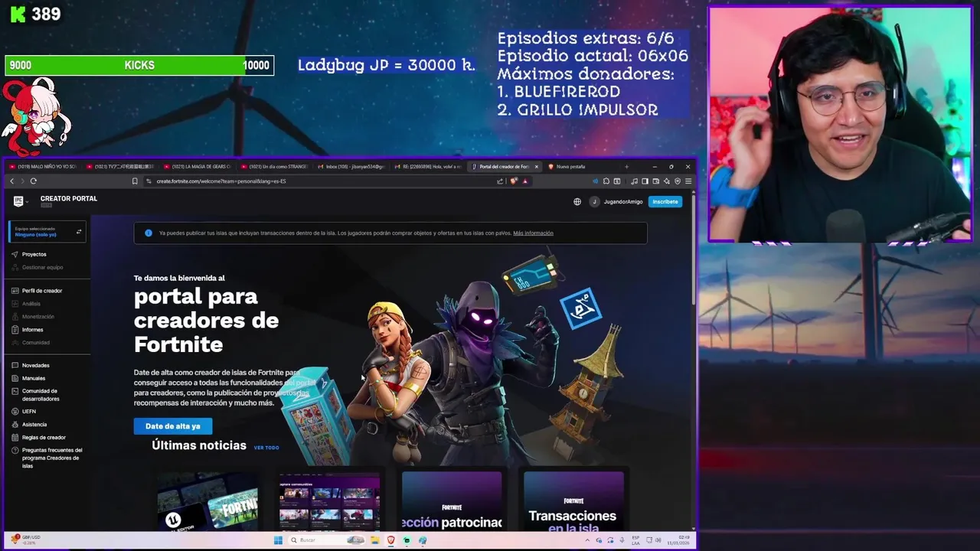This screenshot has width=980, height=551.
Task: Click the Asistencia icon
Action: pyautogui.click(x=15, y=425)
